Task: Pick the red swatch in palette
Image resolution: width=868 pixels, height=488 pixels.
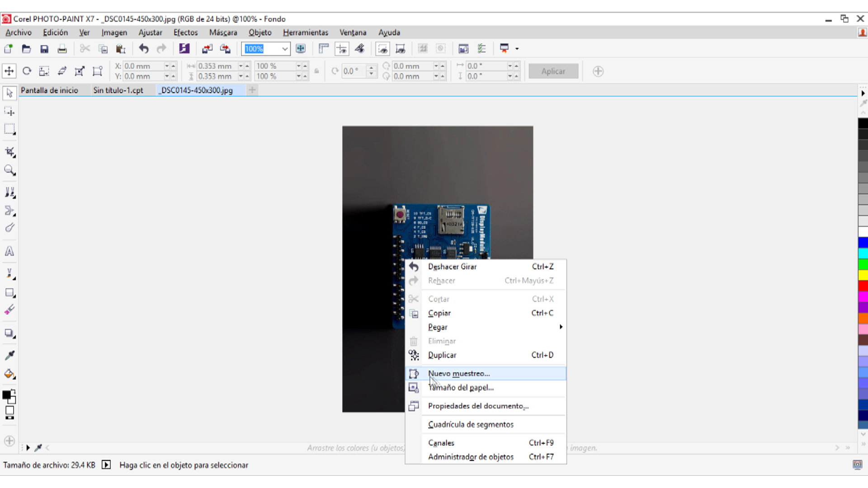Action: tap(863, 286)
